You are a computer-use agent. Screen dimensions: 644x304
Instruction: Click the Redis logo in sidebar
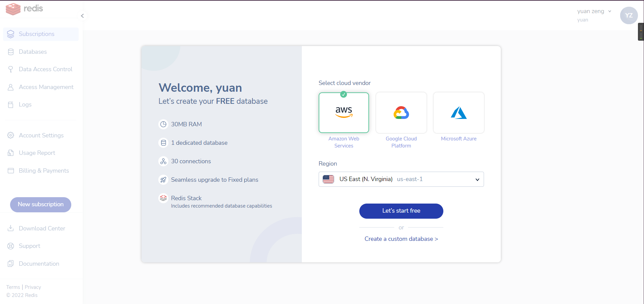pyautogui.click(x=24, y=9)
